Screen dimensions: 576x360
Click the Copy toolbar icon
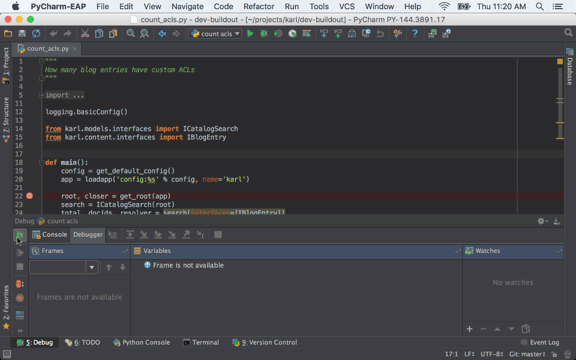point(99,34)
